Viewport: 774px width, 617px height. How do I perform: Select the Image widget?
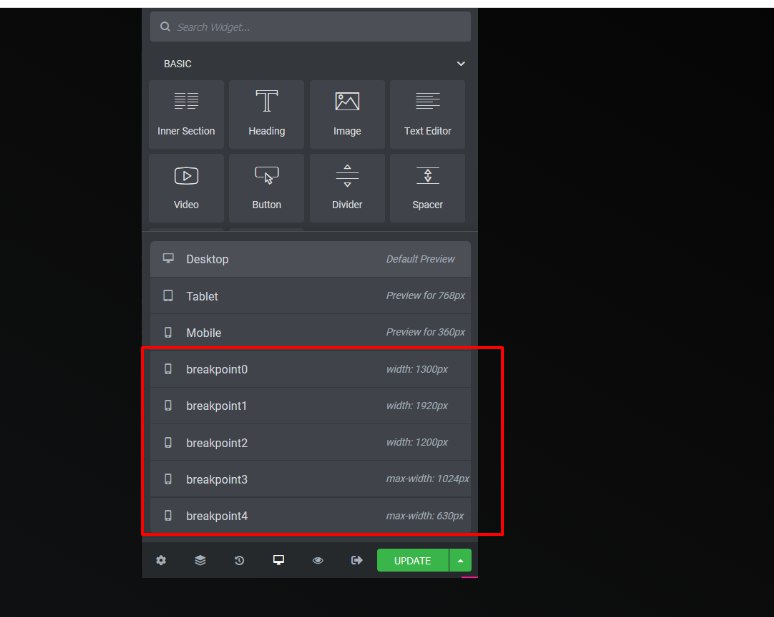[x=347, y=114]
